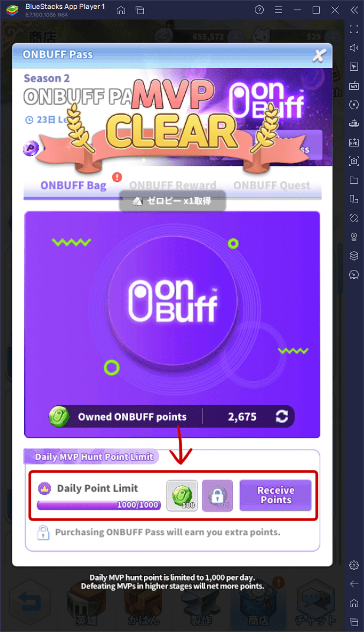This screenshot has height=632, width=364.
Task: Refresh owned ONBUFF points
Action: [x=281, y=416]
